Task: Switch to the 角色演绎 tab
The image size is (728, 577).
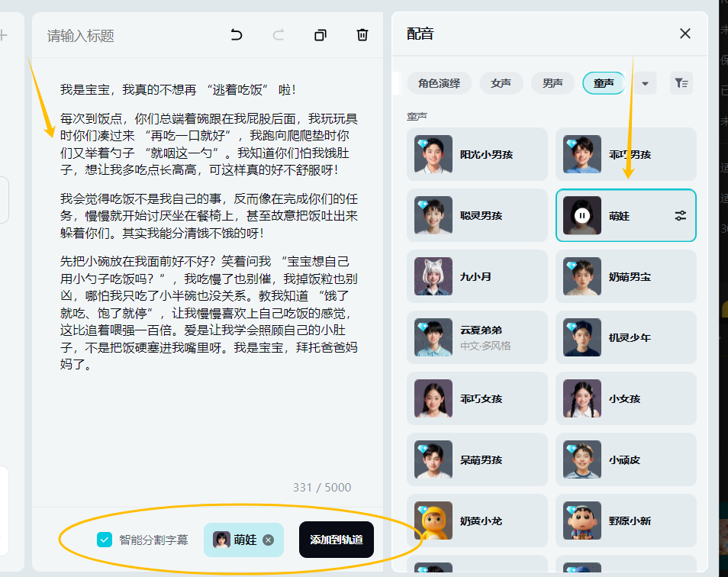Action: pos(440,83)
